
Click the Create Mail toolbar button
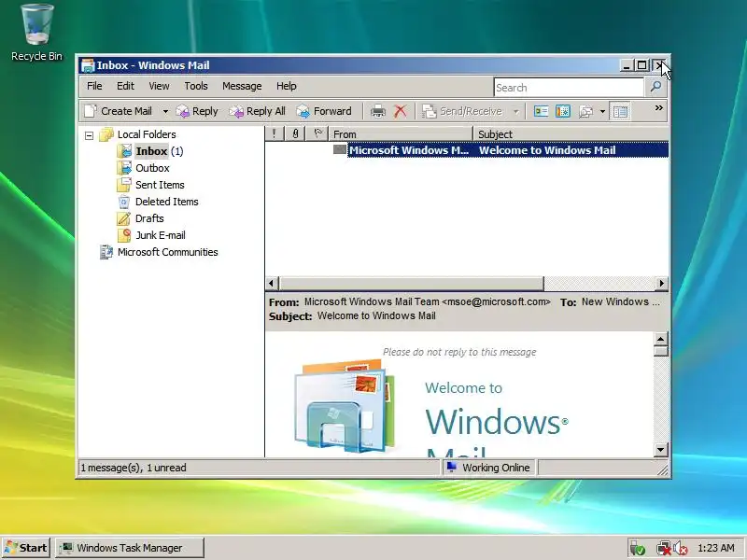[119, 111]
